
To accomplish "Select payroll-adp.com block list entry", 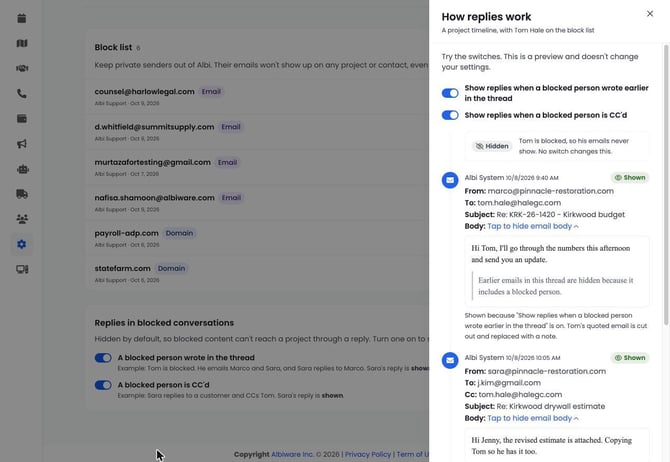I will (x=126, y=233).
